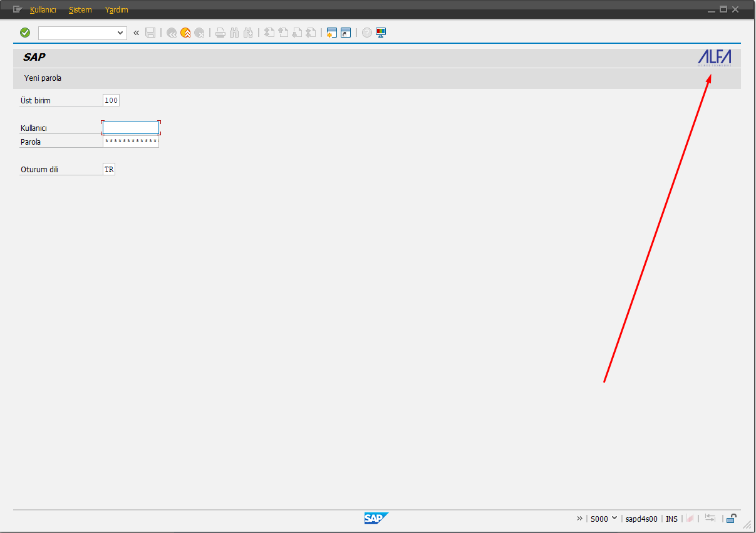Image resolution: width=756 pixels, height=533 pixels.
Task: Click the Find Next binoculars icon
Action: point(248,33)
